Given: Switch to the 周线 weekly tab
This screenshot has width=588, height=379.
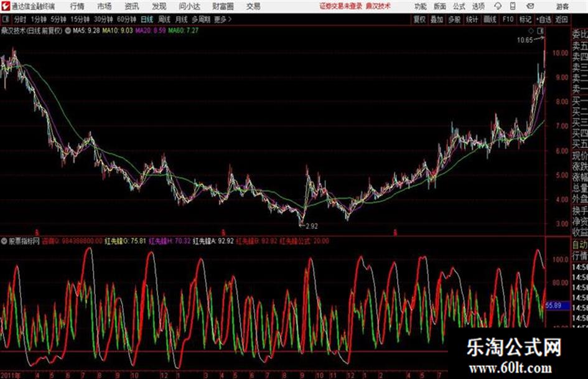Looking at the screenshot, I should pyautogui.click(x=164, y=19).
